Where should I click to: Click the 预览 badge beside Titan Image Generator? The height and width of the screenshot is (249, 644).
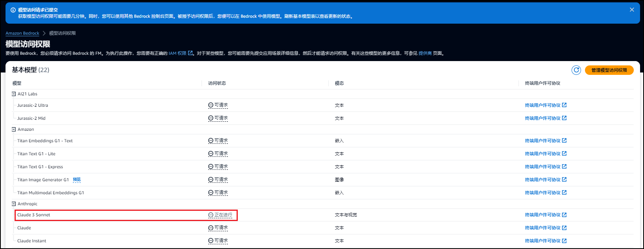point(77,180)
